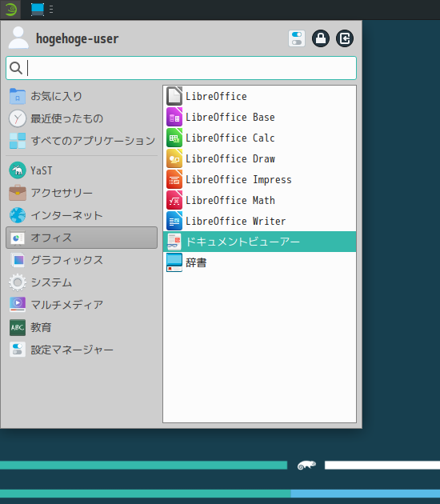
Task: Log out using the exit arrow icon
Action: point(345,38)
